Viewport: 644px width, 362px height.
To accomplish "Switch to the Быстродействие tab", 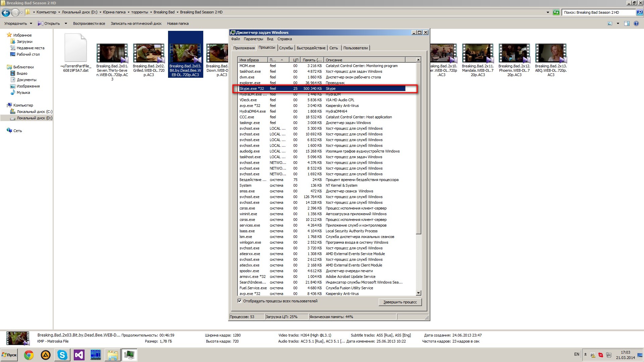I will pyautogui.click(x=311, y=48).
